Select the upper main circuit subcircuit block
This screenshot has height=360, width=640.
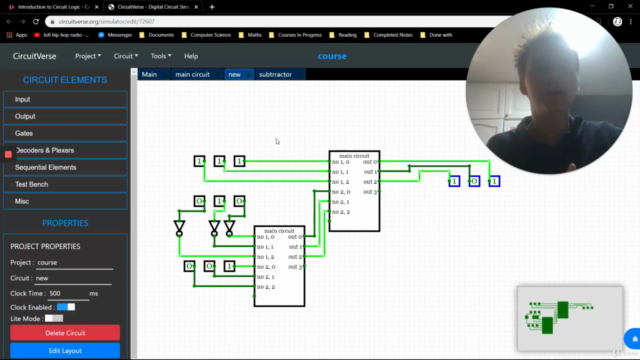(x=354, y=191)
